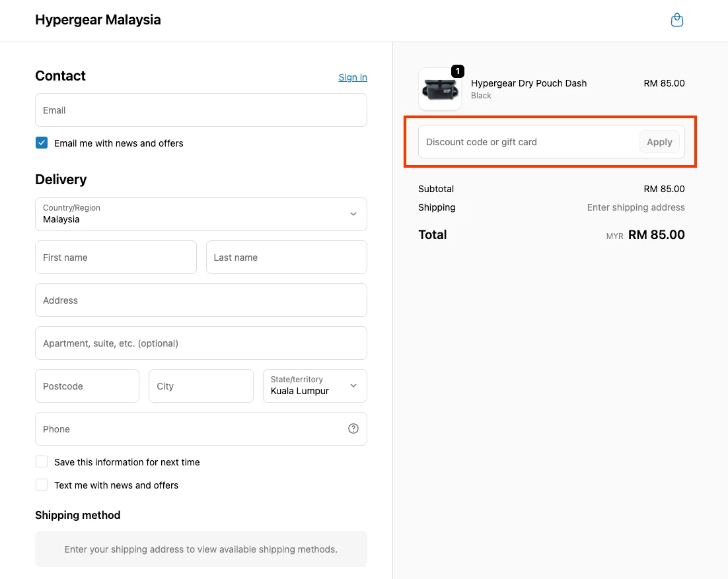The height and width of the screenshot is (579, 728).
Task: Click the item quantity badge on product
Action: click(x=458, y=71)
